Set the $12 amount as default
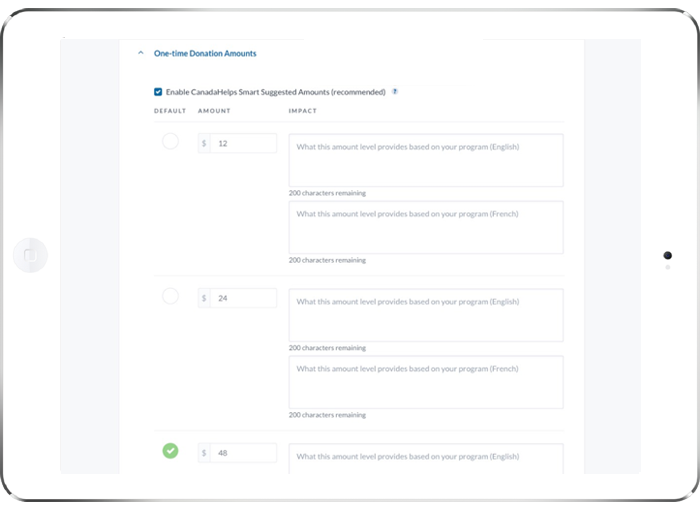The height and width of the screenshot is (515, 700). click(170, 142)
